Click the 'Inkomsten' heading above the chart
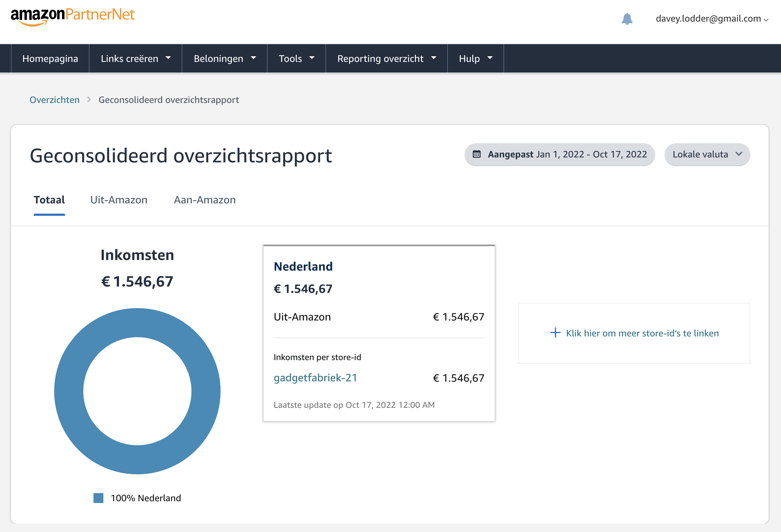Screen dimensions: 781x532 point(137,255)
